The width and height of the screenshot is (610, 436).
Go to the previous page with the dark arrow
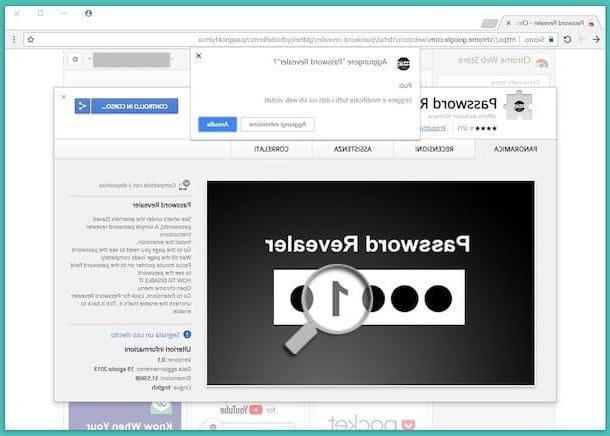coord(596,39)
